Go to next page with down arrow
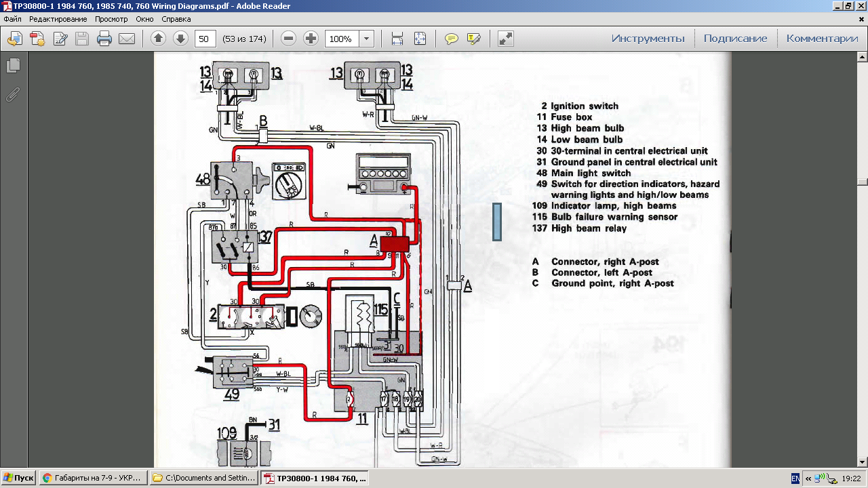 click(180, 39)
